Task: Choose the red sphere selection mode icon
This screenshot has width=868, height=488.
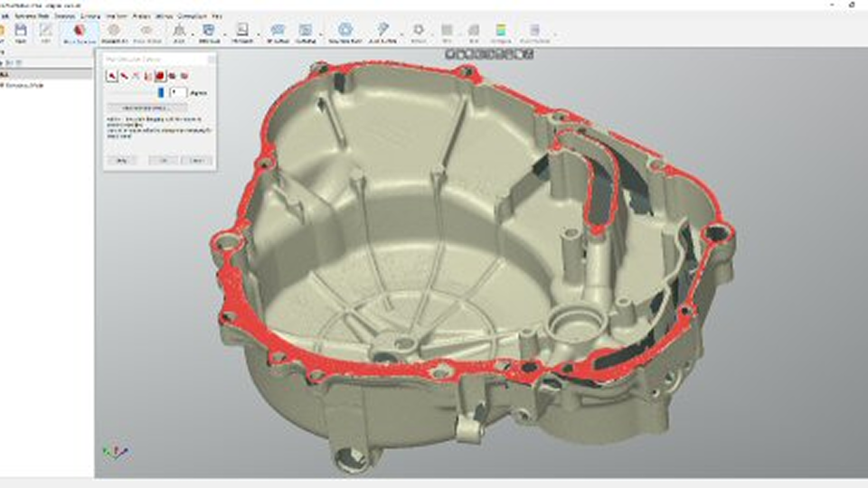Action: pyautogui.click(x=159, y=76)
